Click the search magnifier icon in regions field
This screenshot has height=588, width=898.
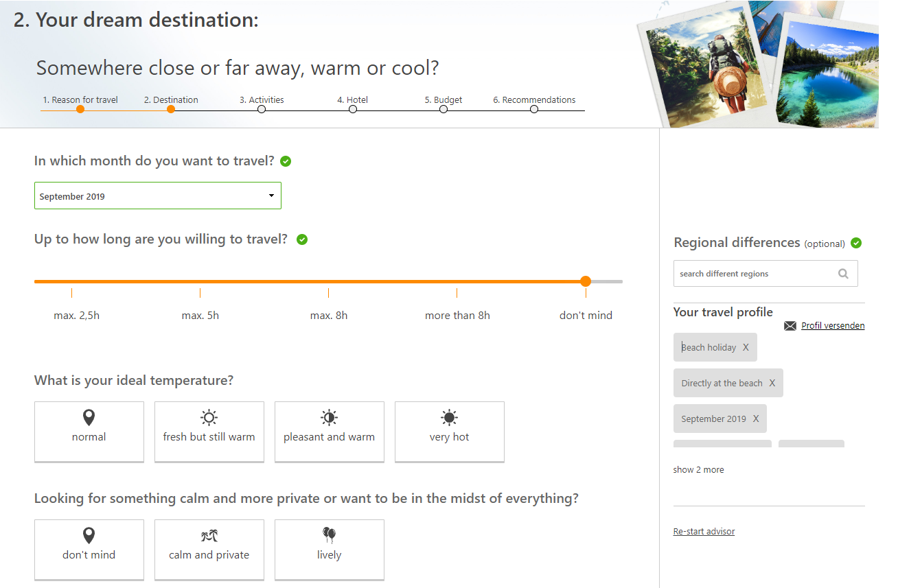pos(843,274)
